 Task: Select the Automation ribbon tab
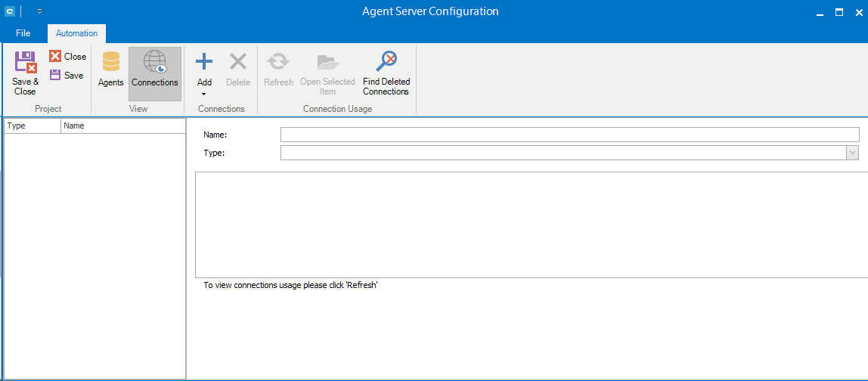pos(76,33)
